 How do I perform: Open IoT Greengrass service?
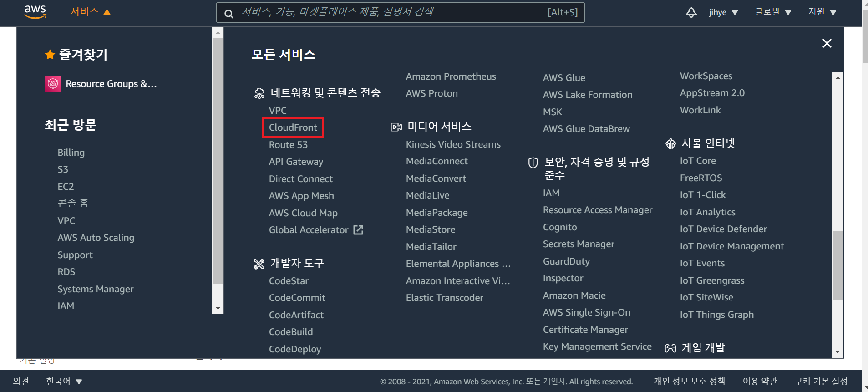(x=712, y=280)
